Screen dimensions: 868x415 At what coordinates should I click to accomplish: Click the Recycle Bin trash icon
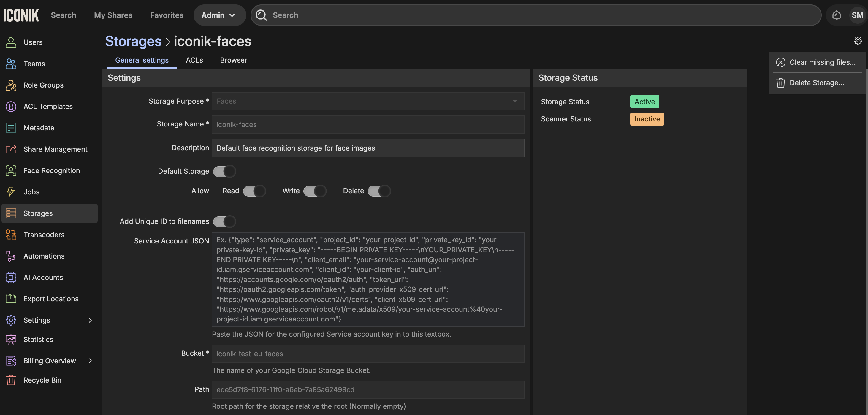pos(11,380)
